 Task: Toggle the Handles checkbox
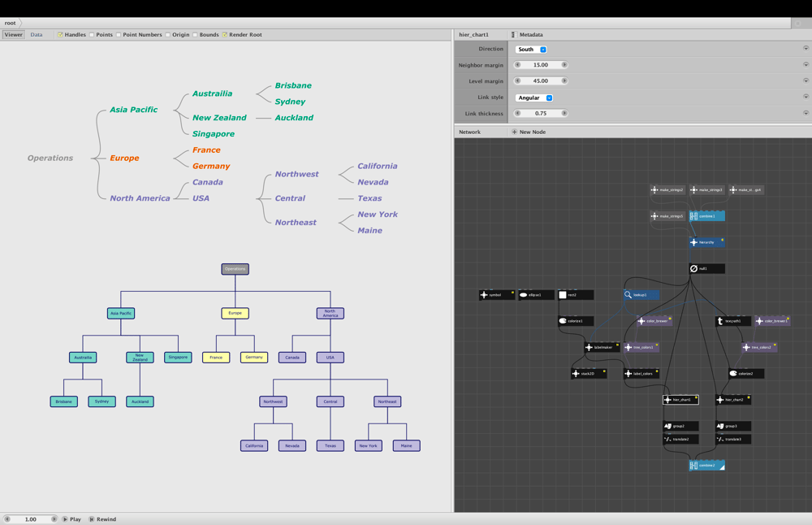(x=60, y=35)
